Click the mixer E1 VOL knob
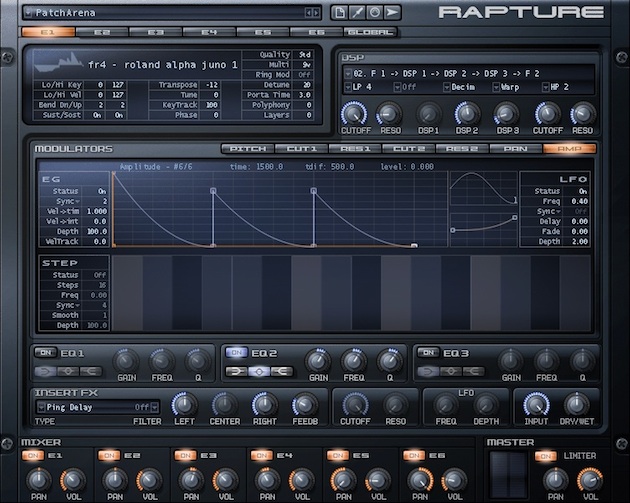The image size is (630, 503). pos(73,480)
